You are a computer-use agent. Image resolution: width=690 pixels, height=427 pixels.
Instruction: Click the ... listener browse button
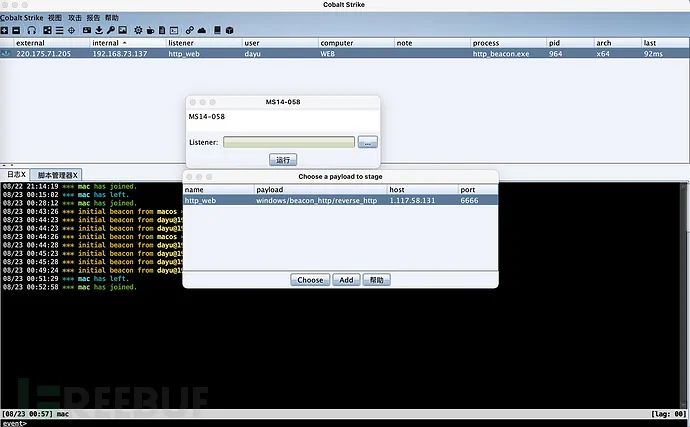[x=367, y=142]
